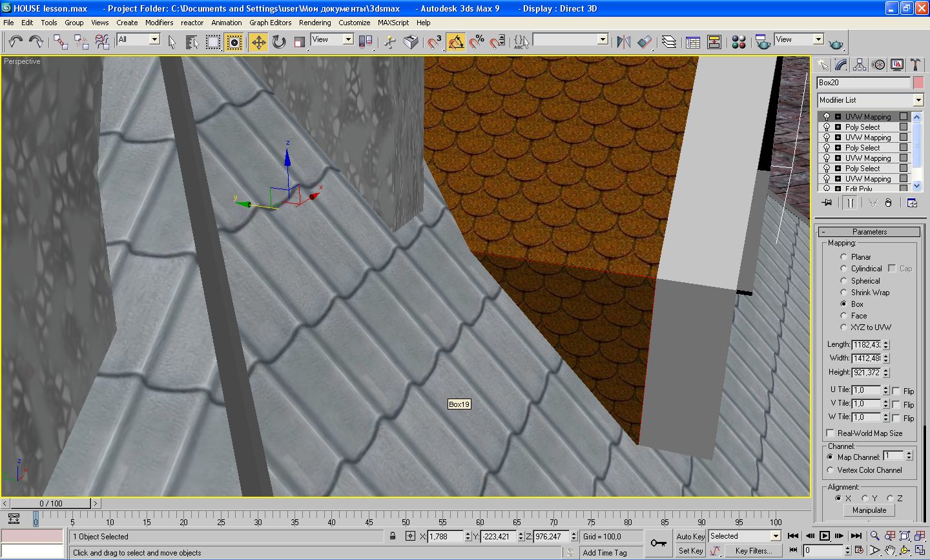Pick the Select Object arrow tool
The height and width of the screenshot is (560, 930).
point(172,42)
